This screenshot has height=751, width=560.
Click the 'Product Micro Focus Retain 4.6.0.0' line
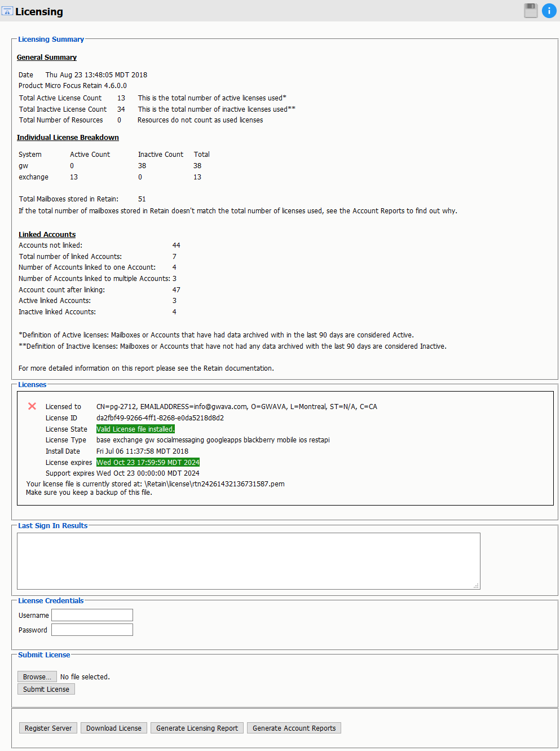tap(73, 86)
